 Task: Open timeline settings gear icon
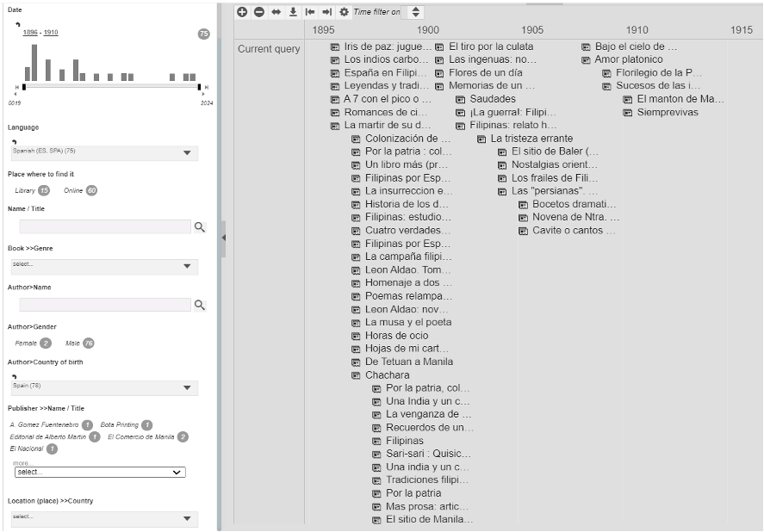tap(345, 12)
